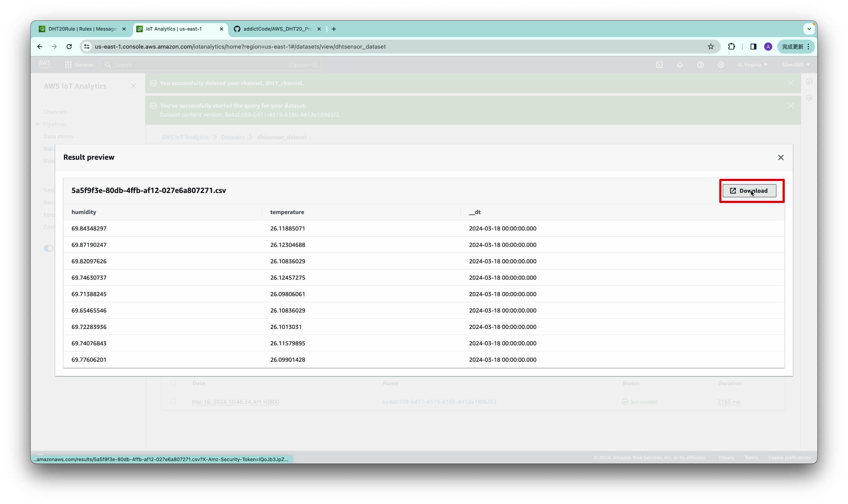Open the Privacy footer link
Viewport: 848px width, 504px height.
click(x=726, y=458)
